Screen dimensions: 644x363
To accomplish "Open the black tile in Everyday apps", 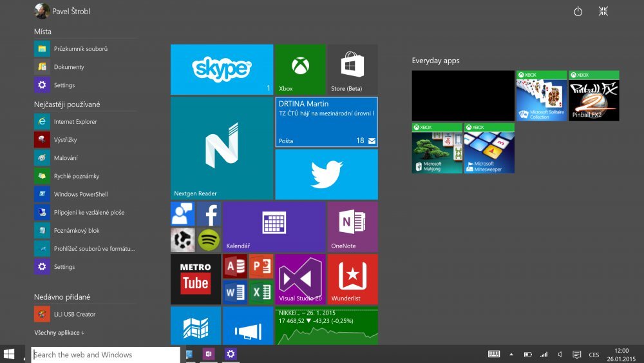I will pos(463,96).
